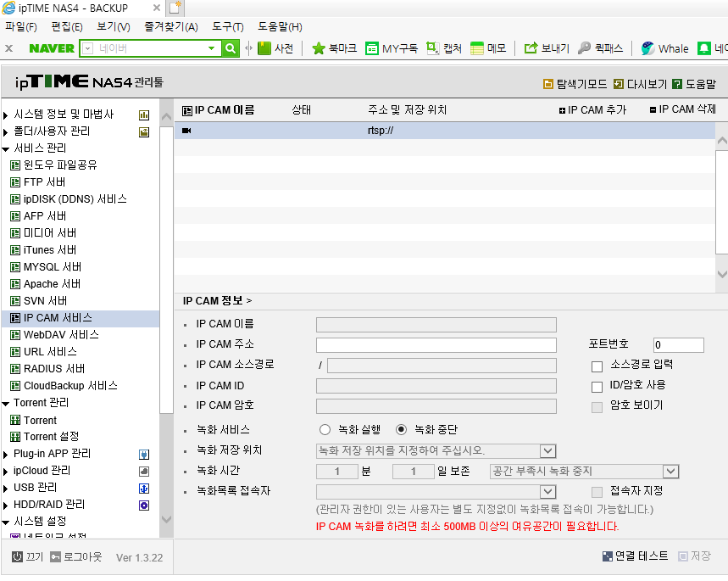Click the 캡처 capture tool icon
This screenshot has width=728, height=581.
[433, 48]
